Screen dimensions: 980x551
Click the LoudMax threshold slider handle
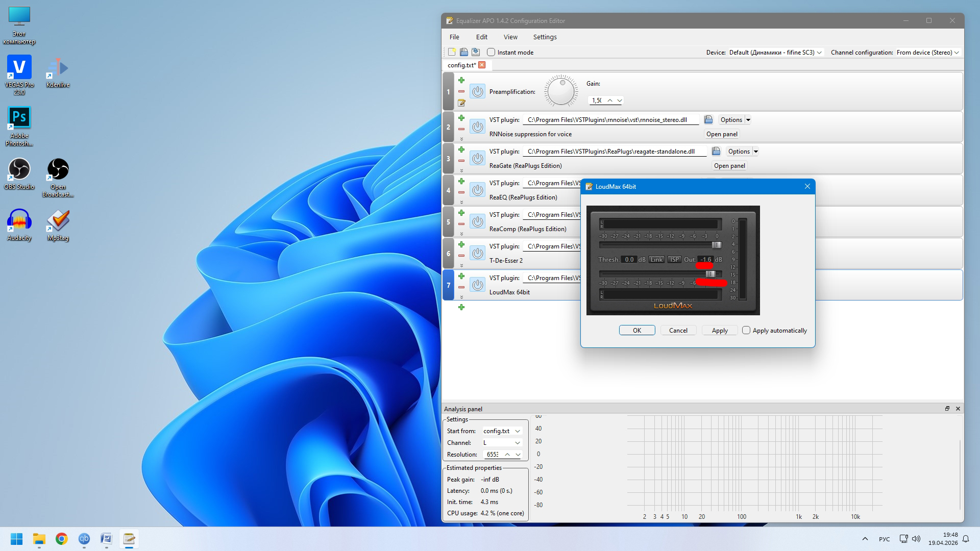[716, 245]
